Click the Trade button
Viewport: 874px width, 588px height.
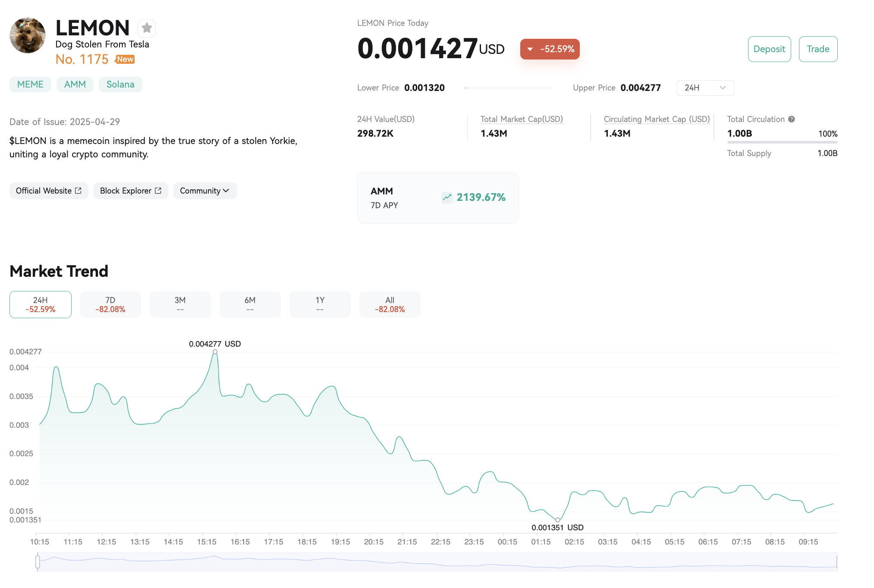coord(818,49)
